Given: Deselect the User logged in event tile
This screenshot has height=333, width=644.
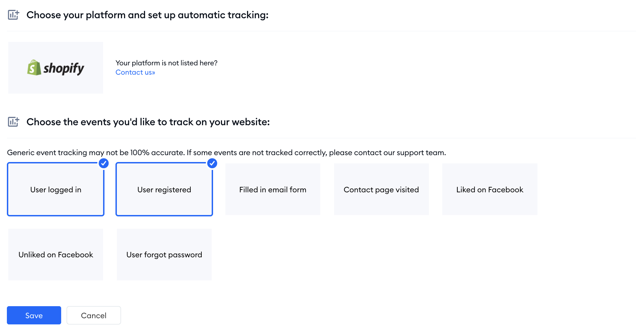Looking at the screenshot, I should tap(56, 189).
